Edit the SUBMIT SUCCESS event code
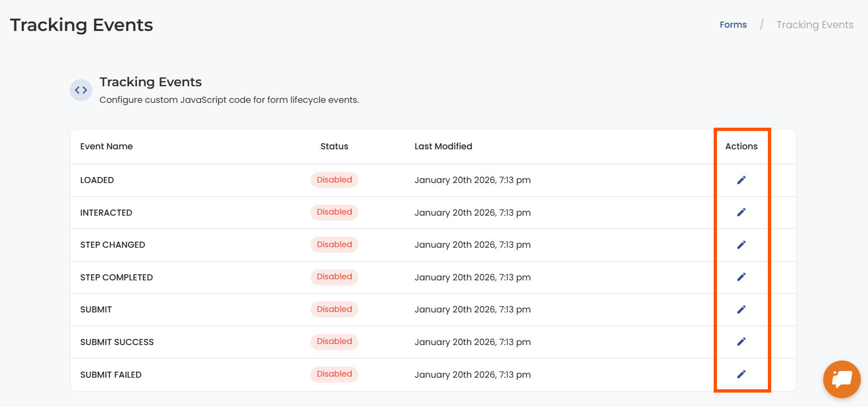The image size is (868, 407). coord(741,342)
